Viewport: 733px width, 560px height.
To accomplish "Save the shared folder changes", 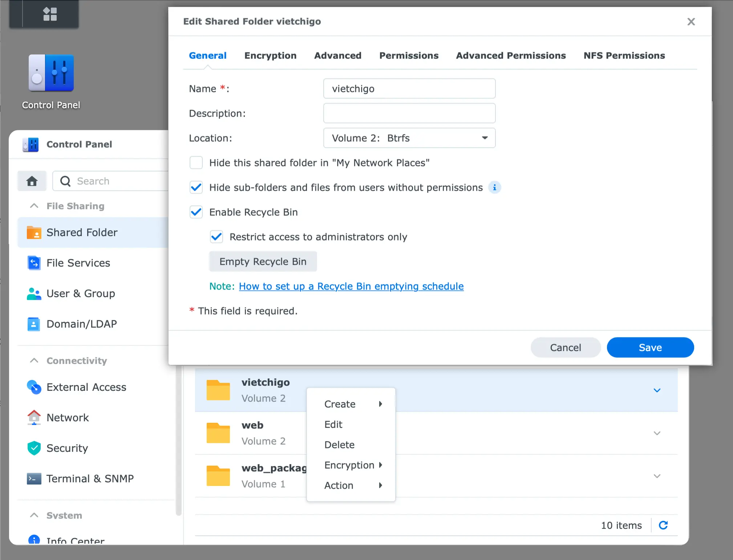I will [x=650, y=348].
